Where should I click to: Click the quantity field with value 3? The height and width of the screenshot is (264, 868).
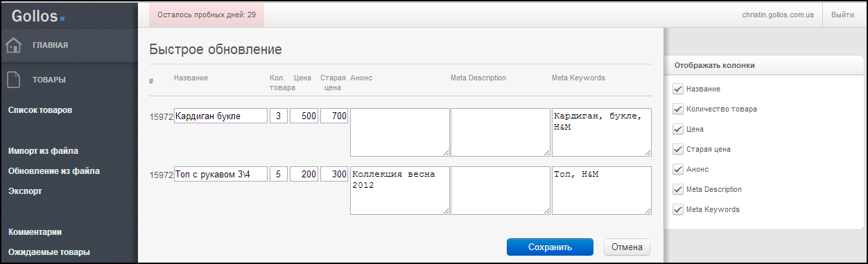tap(278, 116)
